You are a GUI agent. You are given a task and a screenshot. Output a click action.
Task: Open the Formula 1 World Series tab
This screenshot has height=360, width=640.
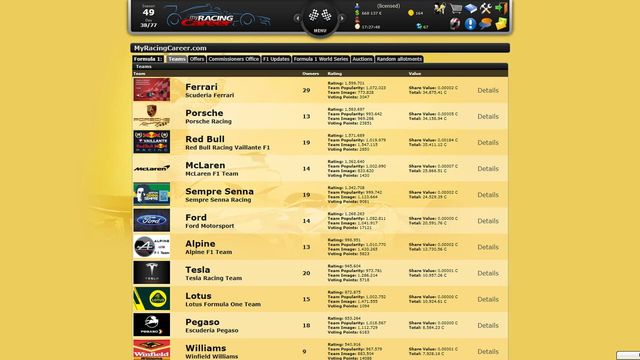pos(321,59)
